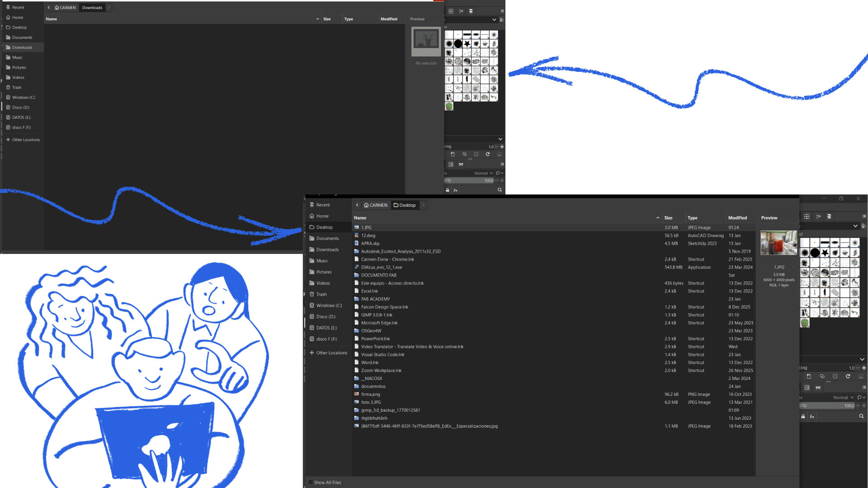Screen dimensions: 868x488
Task: Toggle the lock icon beside the fx button
Action: 803,417
